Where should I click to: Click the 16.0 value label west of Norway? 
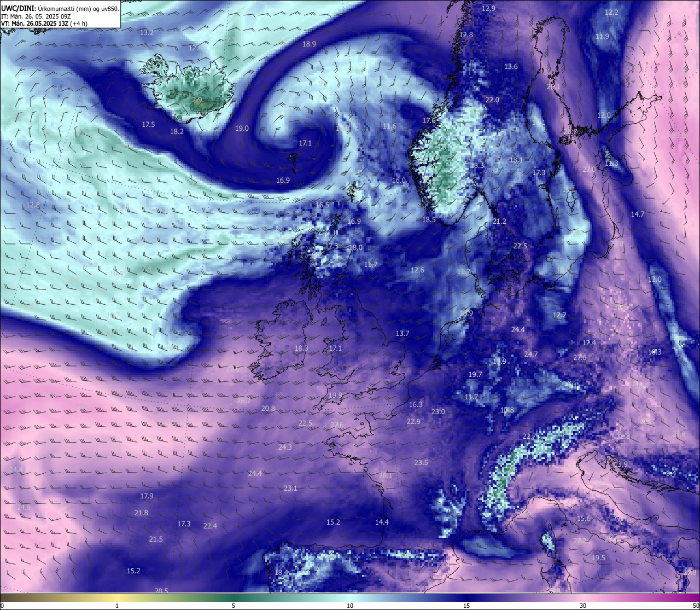(x=399, y=181)
